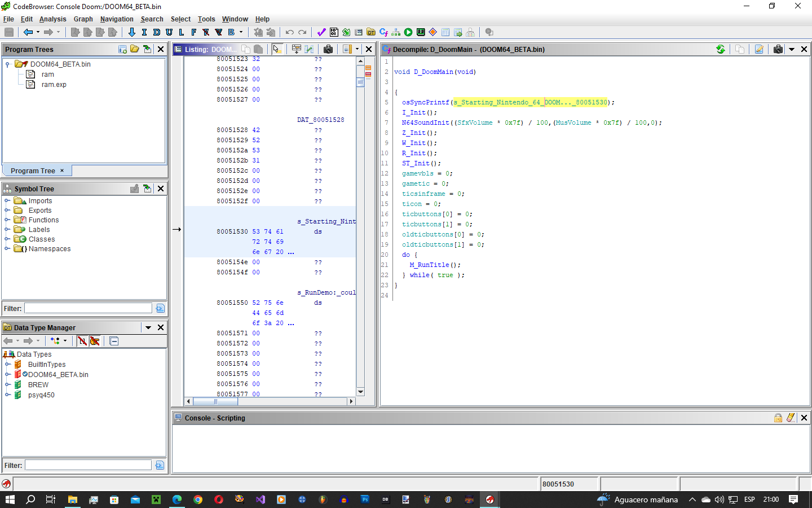Click the Listing vertical scrollbar down arrow
This screenshot has width=812, height=508.
[x=360, y=392]
